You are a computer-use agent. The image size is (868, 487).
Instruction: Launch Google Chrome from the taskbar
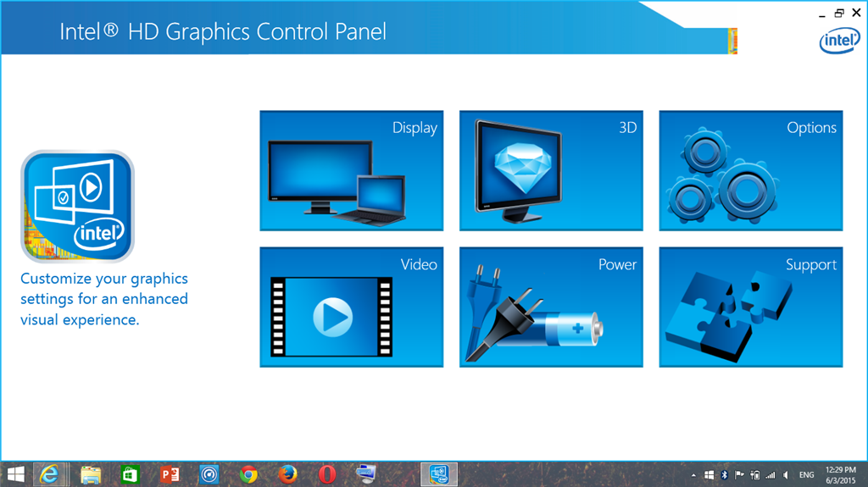pyautogui.click(x=248, y=475)
